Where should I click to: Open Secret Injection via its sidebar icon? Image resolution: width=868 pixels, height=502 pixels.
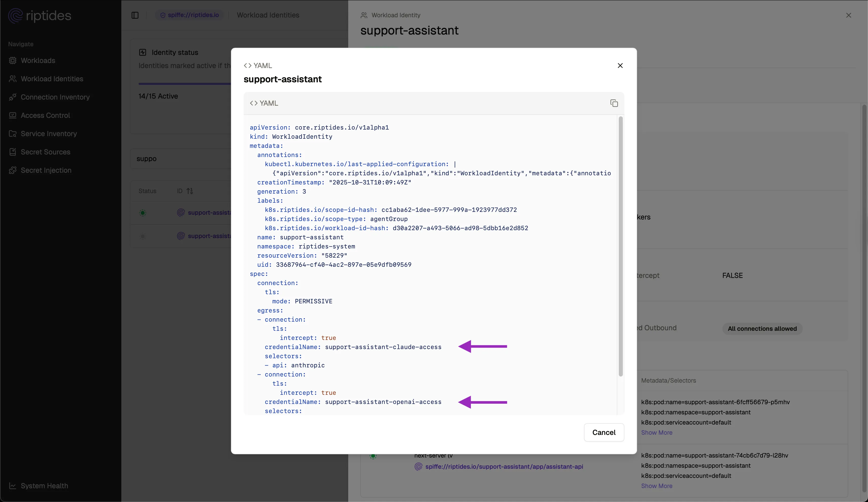13,170
